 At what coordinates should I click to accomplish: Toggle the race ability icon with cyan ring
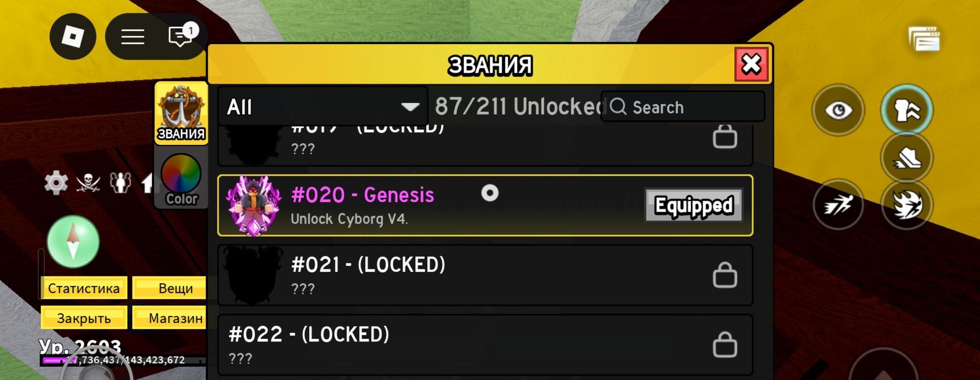(x=907, y=110)
